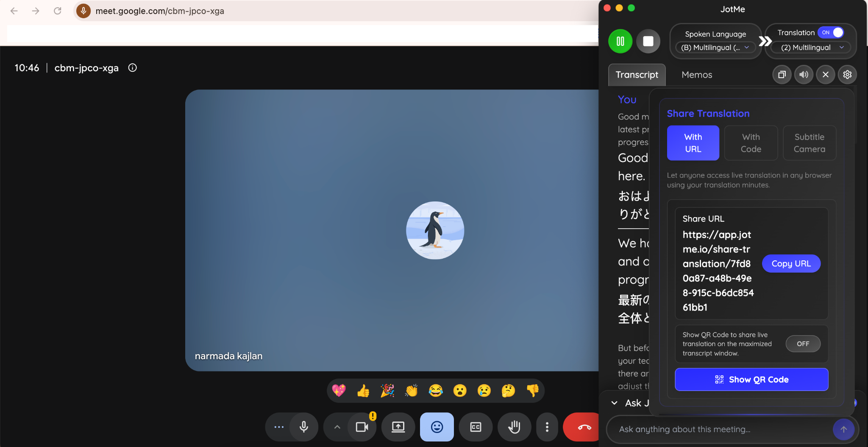Select the With URL sharing option
Screen dimensions: 868x447
693,143
